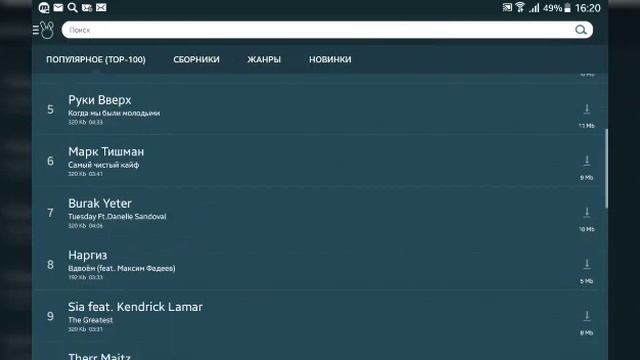The height and width of the screenshot is (360, 640).
Task: Open the СБОРНИКИ tab
Action: (x=196, y=60)
